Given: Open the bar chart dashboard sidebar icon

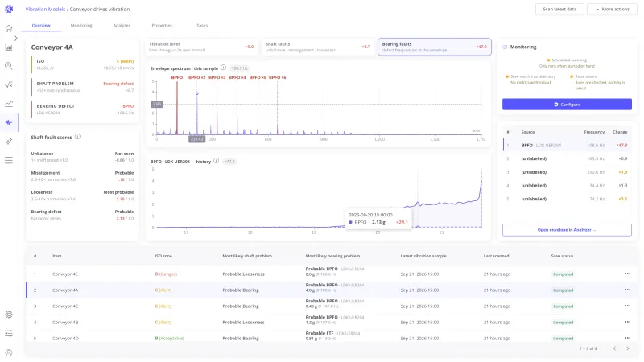Looking at the screenshot, I should coord(9,47).
